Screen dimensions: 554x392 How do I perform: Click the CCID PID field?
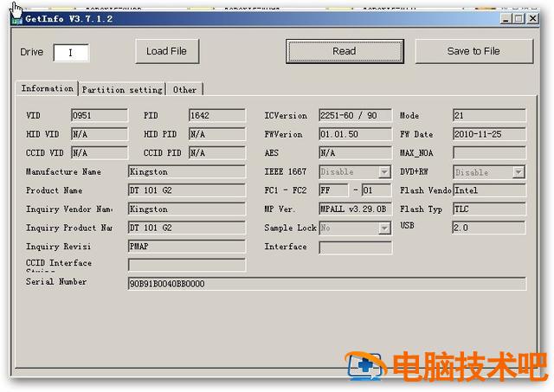pos(217,153)
